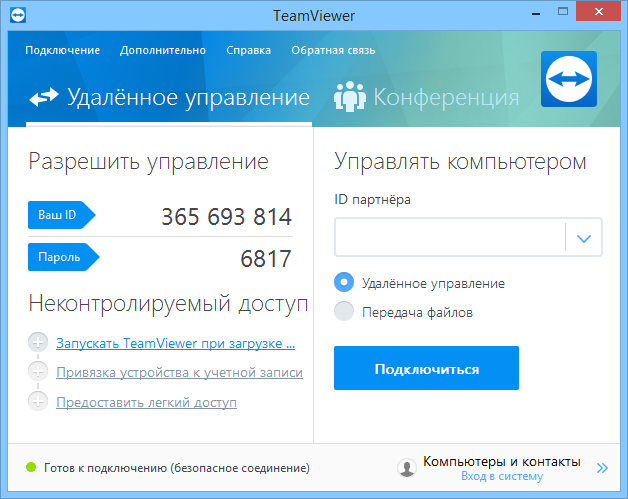Open the partner ID dropdown arrow
This screenshot has height=499, width=628.
584,238
